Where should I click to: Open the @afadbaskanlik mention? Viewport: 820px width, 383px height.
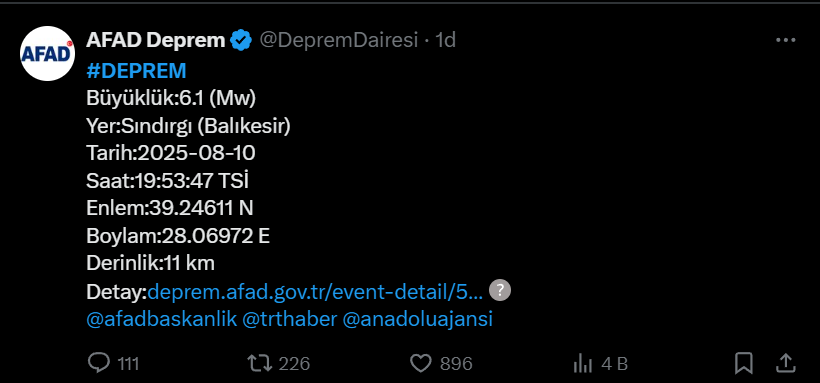(x=162, y=319)
